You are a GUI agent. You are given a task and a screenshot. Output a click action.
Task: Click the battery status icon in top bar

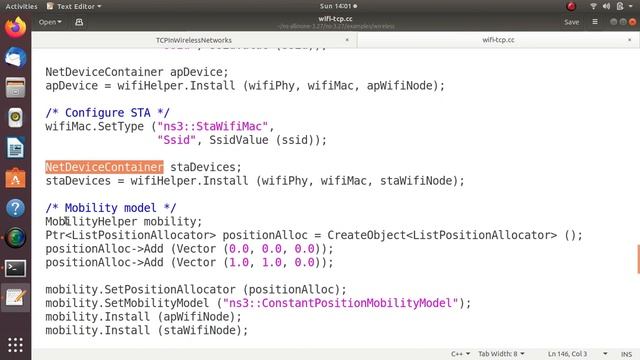tap(620, 6)
